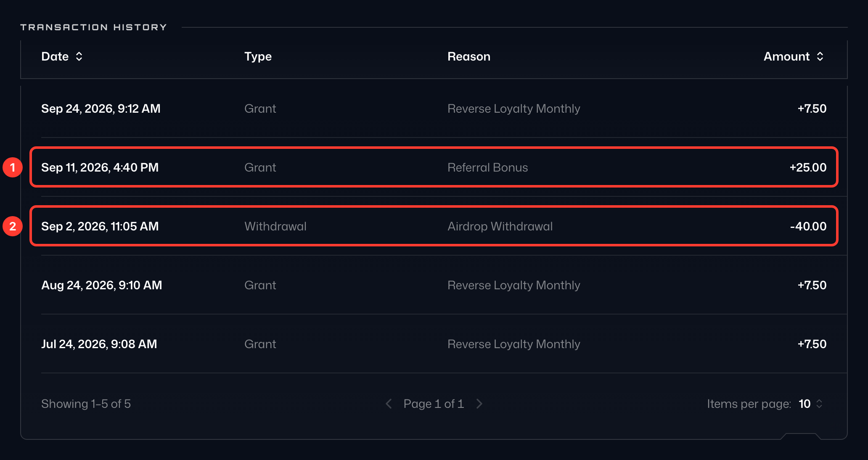Click the +25.00 amount

tap(808, 167)
